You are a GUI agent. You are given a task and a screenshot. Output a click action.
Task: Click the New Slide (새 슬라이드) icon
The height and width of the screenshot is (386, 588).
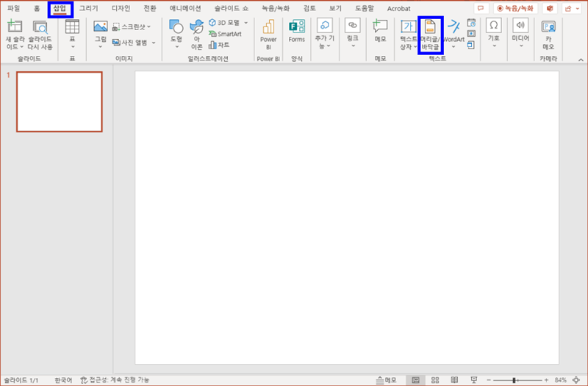[15, 26]
